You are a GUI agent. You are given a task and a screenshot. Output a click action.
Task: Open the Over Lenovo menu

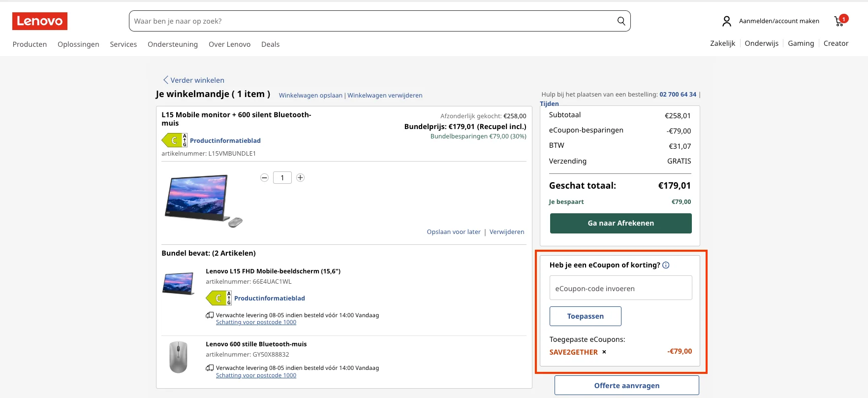(229, 44)
